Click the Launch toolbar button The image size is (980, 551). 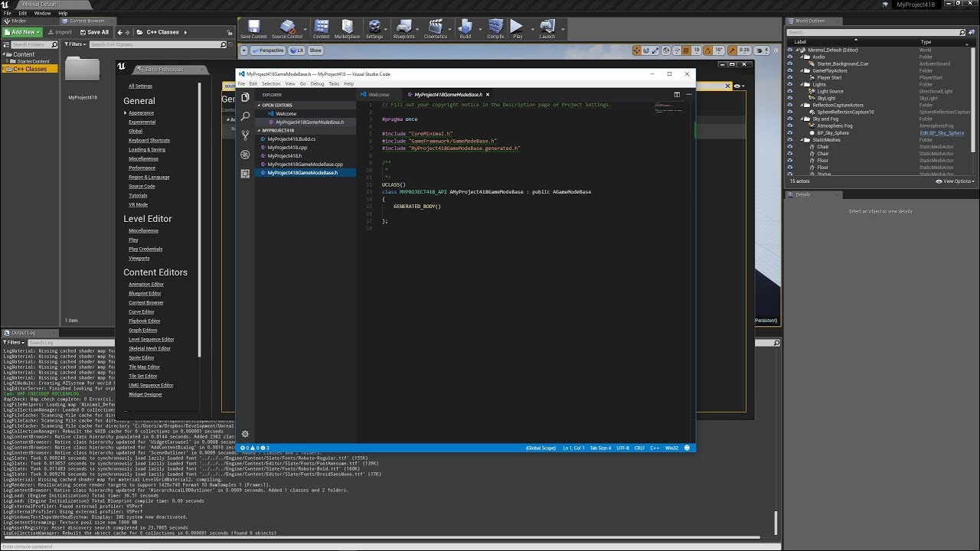(547, 29)
